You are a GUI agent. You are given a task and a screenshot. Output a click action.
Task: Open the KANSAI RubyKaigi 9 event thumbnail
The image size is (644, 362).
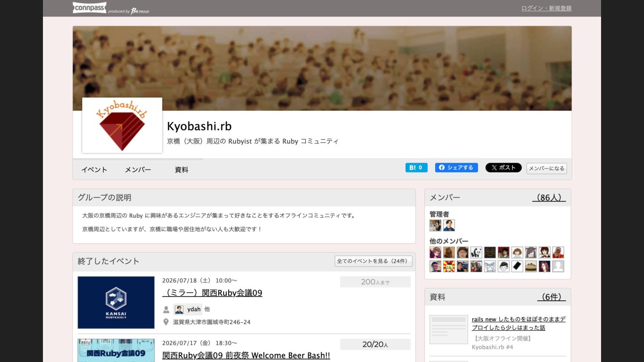click(116, 303)
